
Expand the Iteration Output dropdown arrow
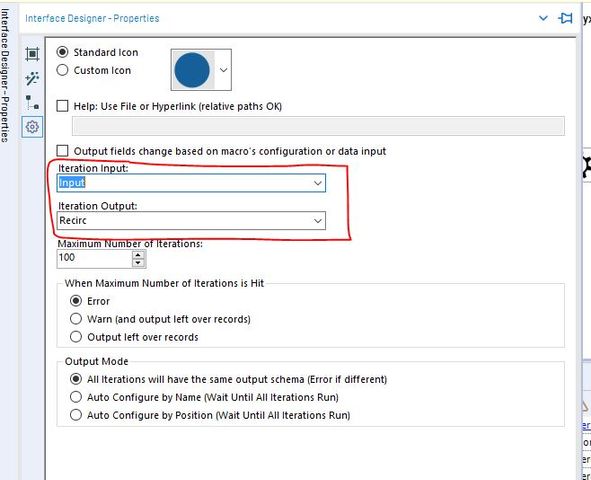point(318,221)
